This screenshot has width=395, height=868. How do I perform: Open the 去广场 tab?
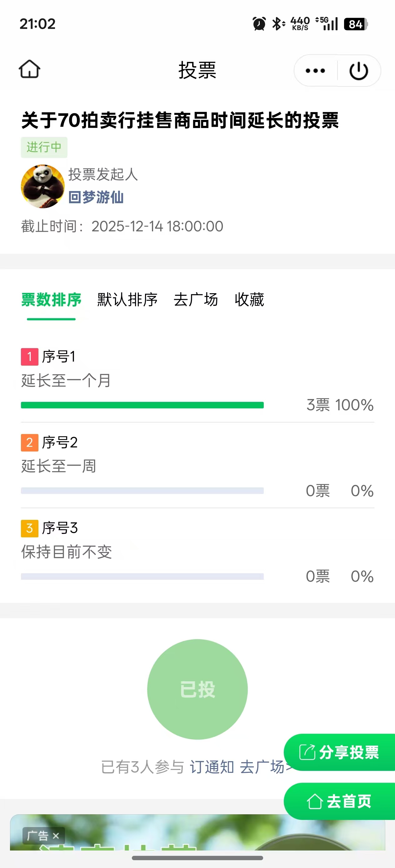pyautogui.click(x=196, y=300)
